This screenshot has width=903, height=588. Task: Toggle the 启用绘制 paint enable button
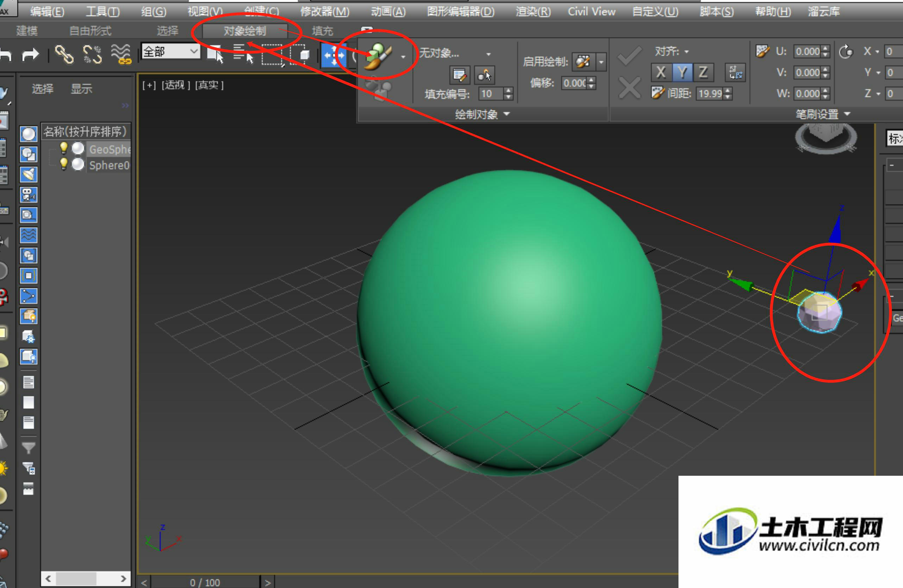pyautogui.click(x=583, y=62)
